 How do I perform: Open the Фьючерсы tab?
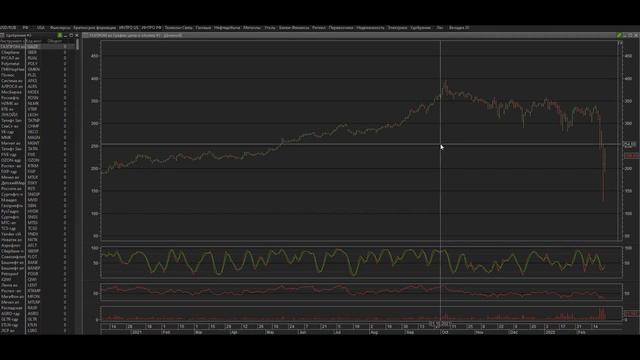click(60, 28)
